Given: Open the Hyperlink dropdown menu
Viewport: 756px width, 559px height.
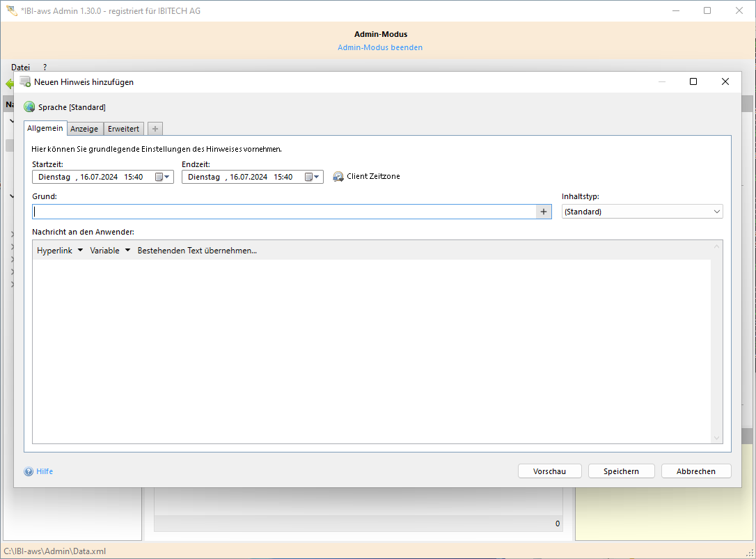Looking at the screenshot, I should point(60,251).
